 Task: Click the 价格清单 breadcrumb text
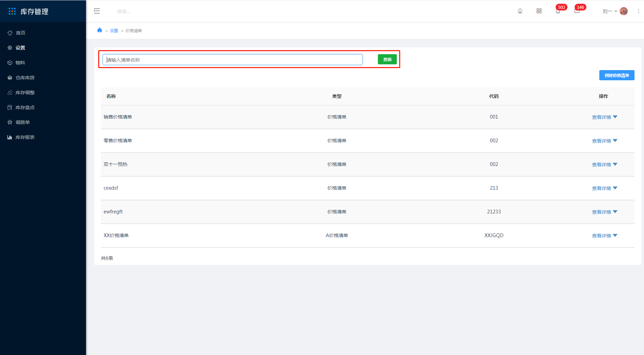tap(134, 31)
